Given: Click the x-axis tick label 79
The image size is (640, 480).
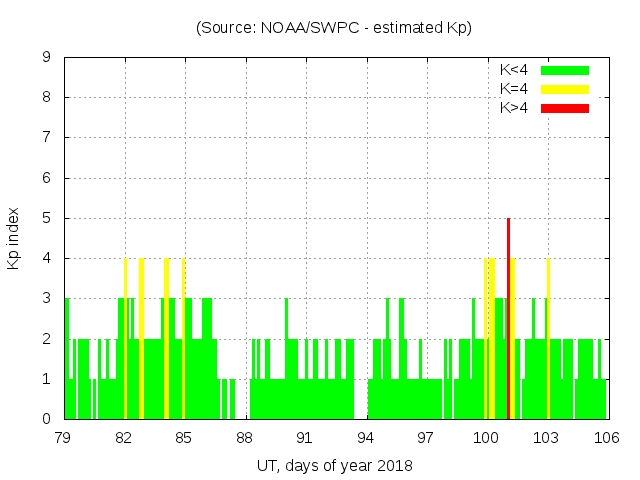Looking at the screenshot, I should pos(64,438).
